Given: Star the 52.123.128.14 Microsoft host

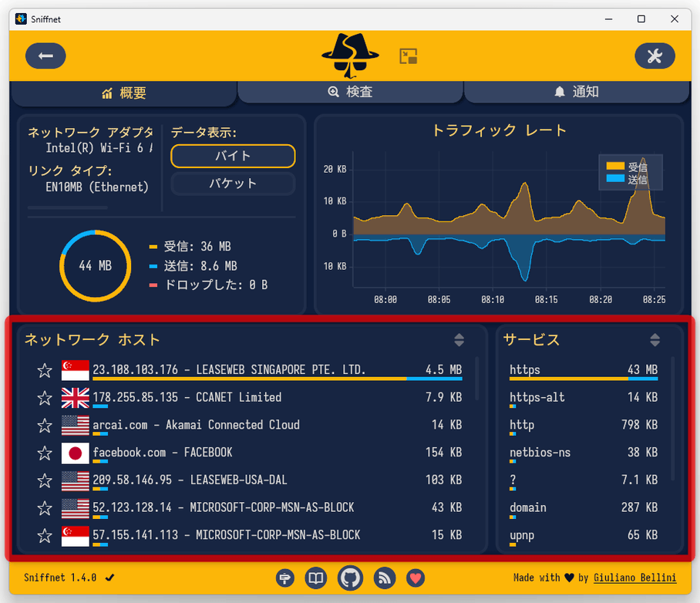Looking at the screenshot, I should point(45,508).
